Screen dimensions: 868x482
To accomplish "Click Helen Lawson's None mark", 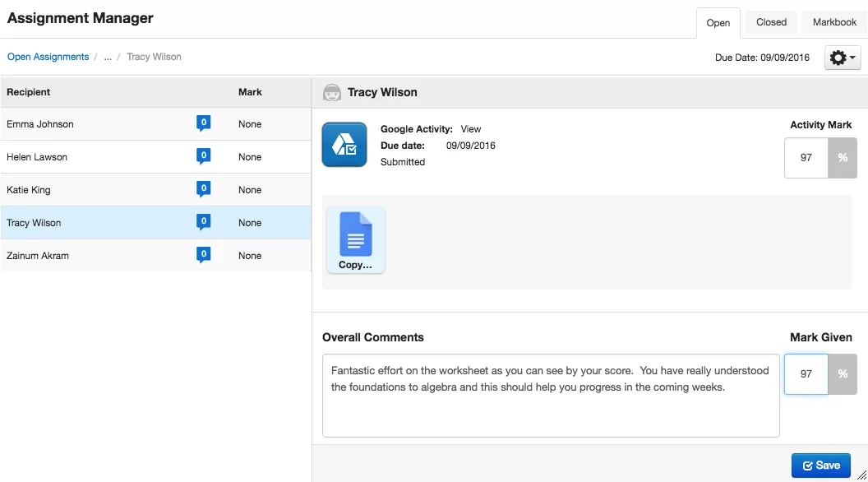I will pyautogui.click(x=250, y=157).
